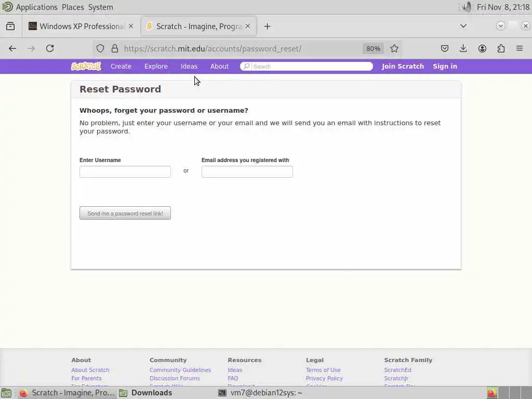Open Terms of Use footer link
Screen dimensions: 532x399
(323, 370)
